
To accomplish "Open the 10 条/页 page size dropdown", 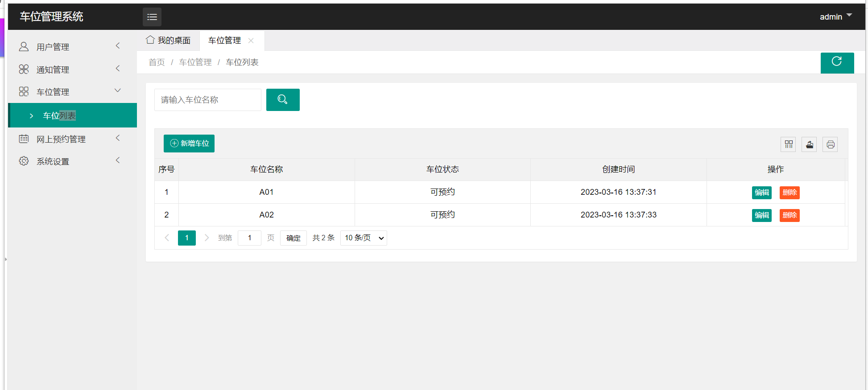I will coord(364,238).
